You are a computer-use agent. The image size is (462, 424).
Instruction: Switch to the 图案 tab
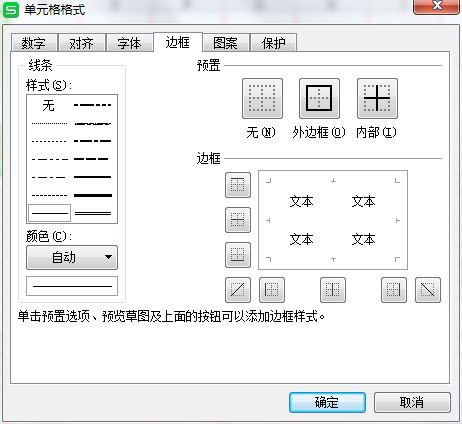[x=226, y=43]
